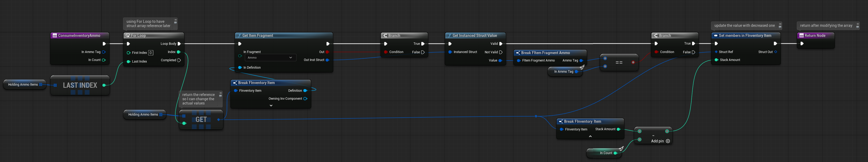
Task: Expand hidden pins on upper Break FInventory Item
Action: tap(271, 106)
